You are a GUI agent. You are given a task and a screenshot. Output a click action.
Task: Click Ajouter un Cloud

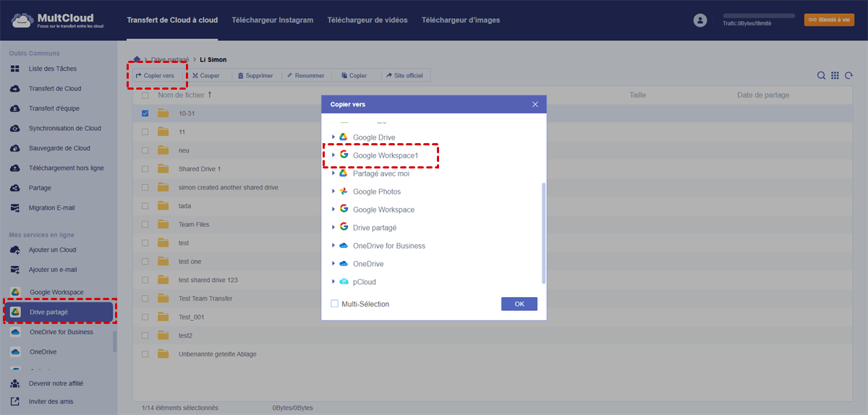(52, 250)
